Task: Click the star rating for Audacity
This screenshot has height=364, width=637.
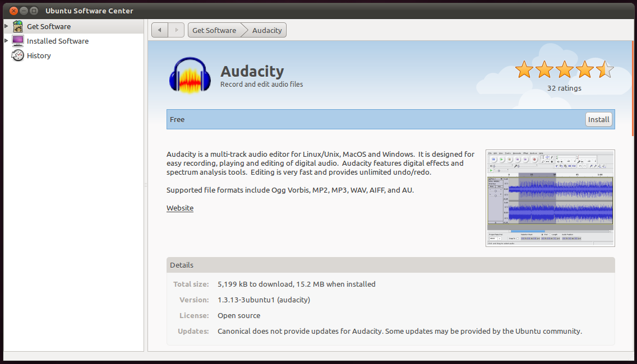Action: pos(564,69)
